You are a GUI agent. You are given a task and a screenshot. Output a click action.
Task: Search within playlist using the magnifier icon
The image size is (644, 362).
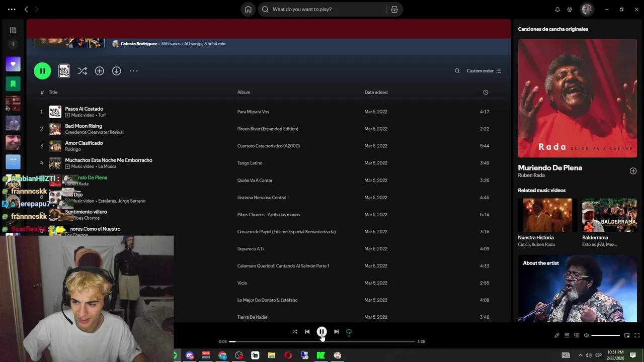pos(457,71)
